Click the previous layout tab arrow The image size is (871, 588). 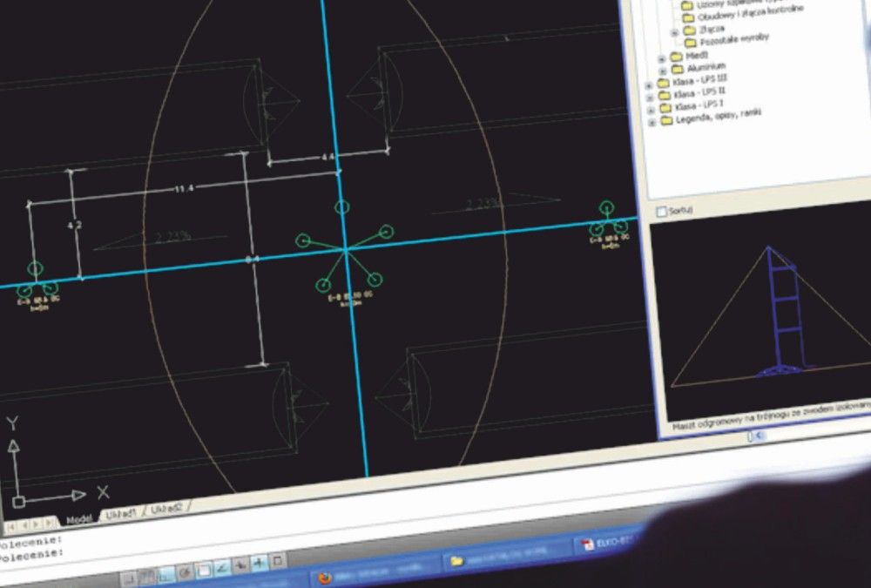click(24, 524)
